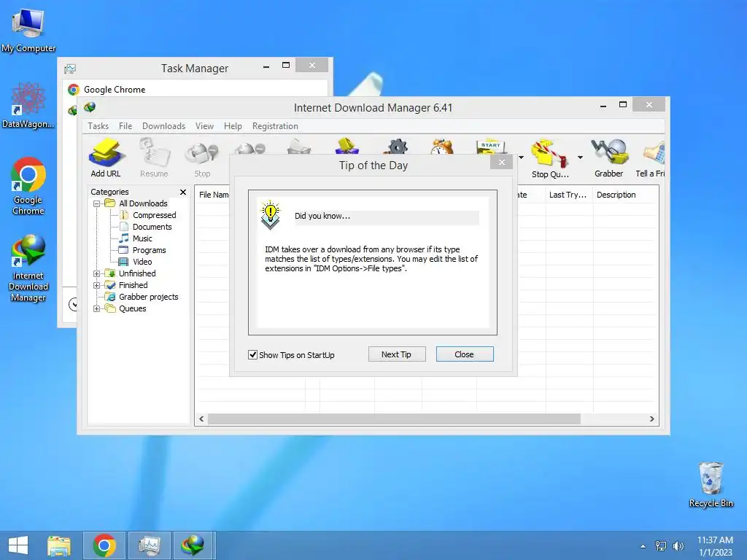Viewport: 747px width, 560px height.
Task: Click the Task Manager title bar icon
Action: (70, 69)
